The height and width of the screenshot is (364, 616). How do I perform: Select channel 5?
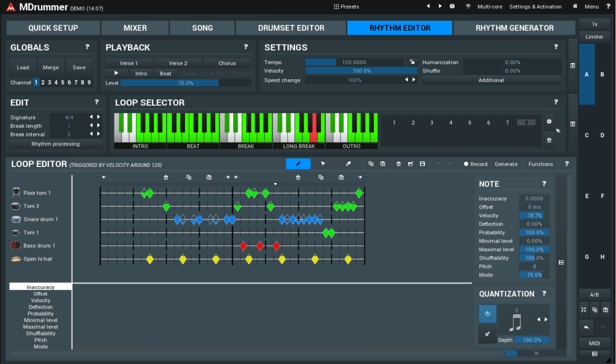pyautogui.click(x=62, y=83)
